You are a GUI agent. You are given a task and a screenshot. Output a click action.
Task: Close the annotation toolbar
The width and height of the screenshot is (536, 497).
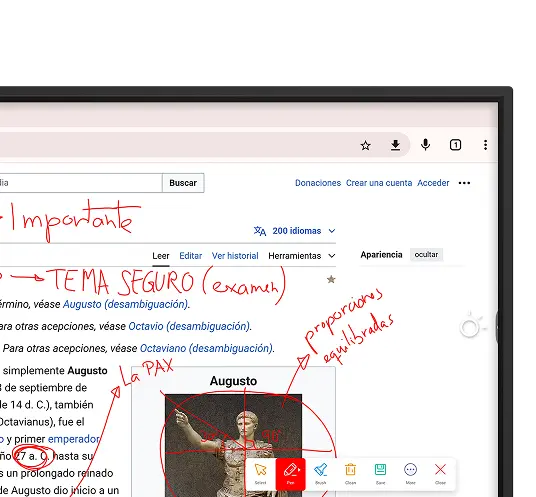click(440, 473)
